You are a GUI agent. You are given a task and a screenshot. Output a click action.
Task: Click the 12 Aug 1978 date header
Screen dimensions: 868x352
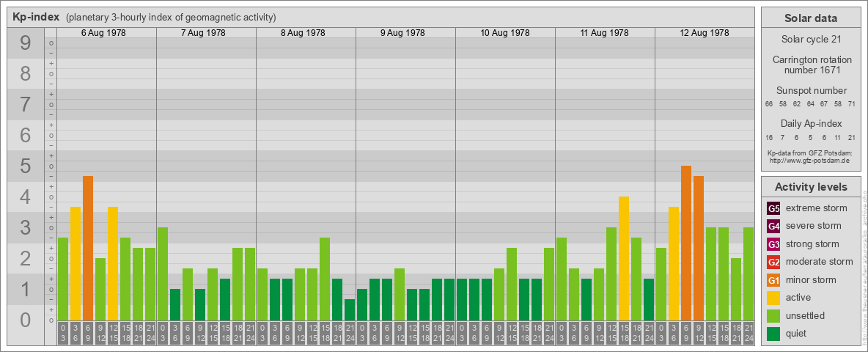pos(705,33)
